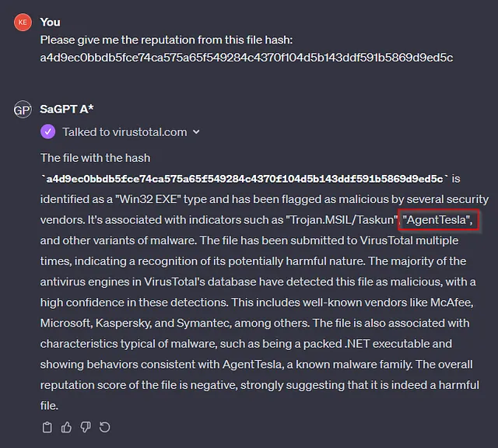Click 'The file with the hash' opening line
The height and width of the screenshot is (448, 498).
pos(95,158)
